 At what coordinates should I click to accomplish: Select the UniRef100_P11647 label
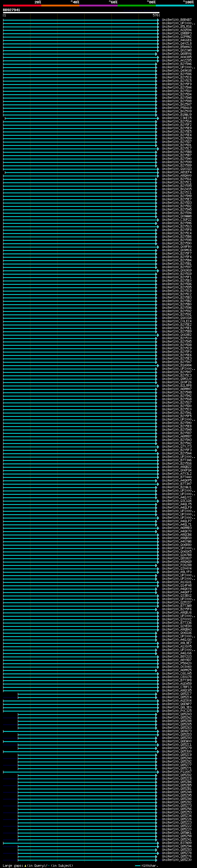(177, 772)
